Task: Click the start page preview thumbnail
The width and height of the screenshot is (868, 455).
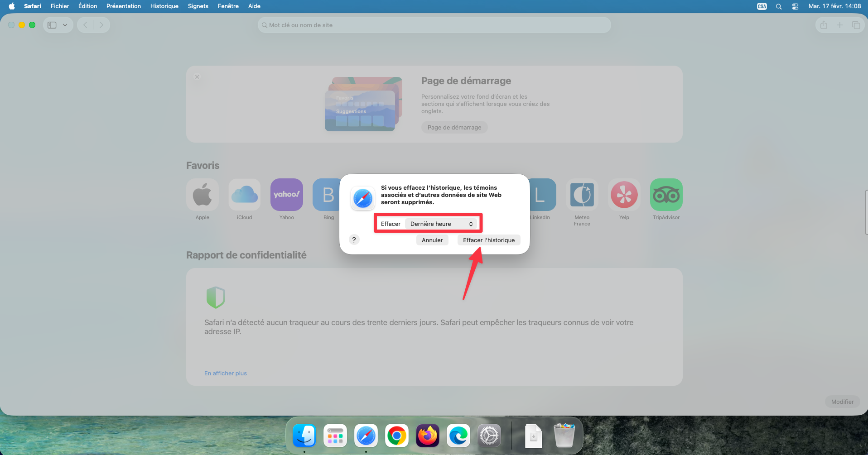Action: [x=363, y=104]
